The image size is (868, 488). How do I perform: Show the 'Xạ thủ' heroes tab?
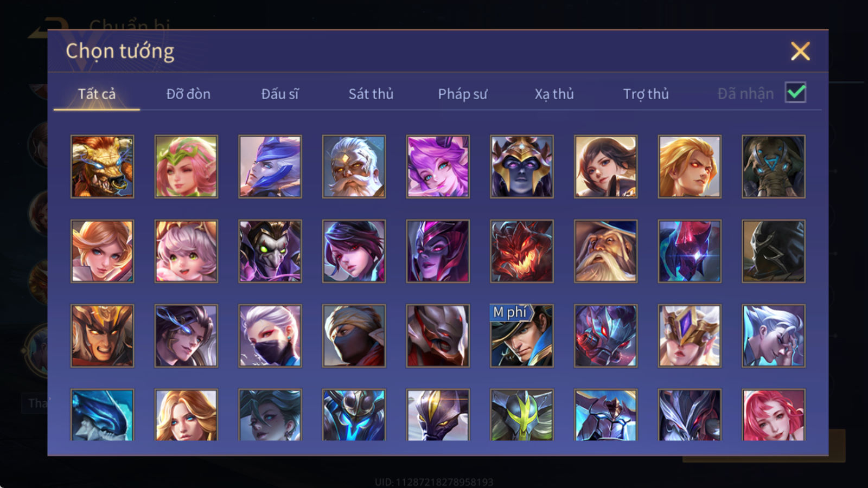coord(554,94)
